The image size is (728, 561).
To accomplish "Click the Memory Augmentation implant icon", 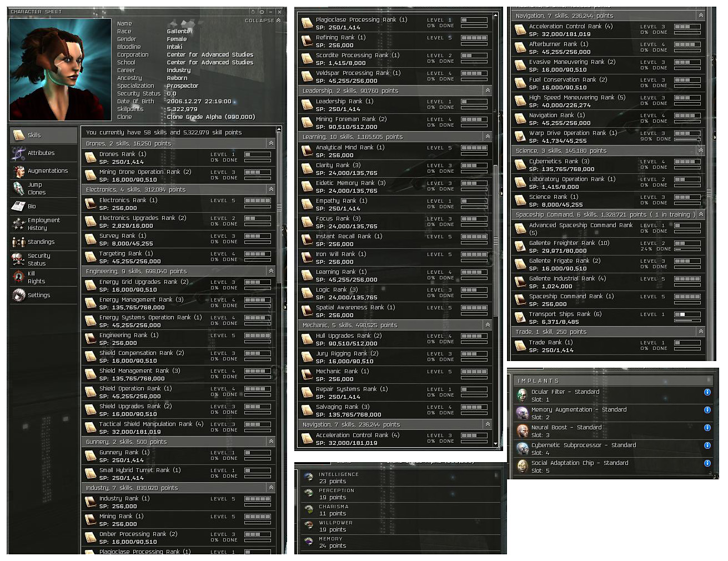I will tap(522, 413).
